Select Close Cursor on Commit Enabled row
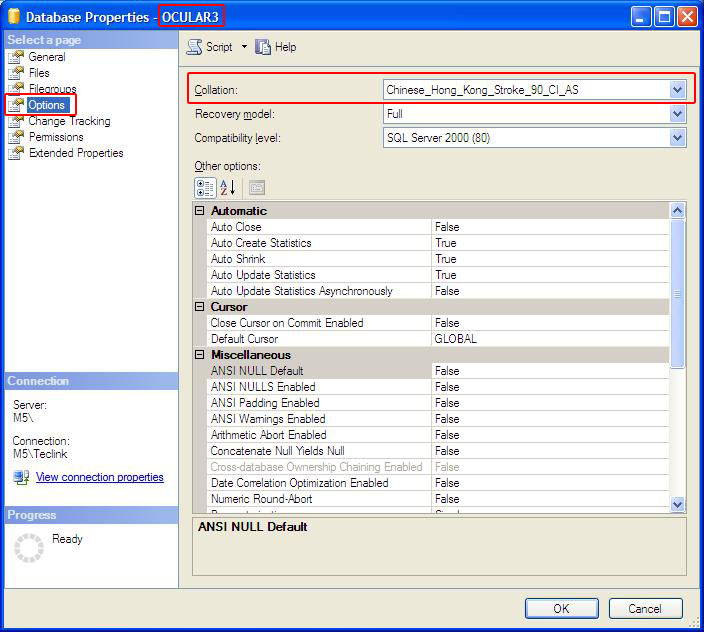The height and width of the screenshot is (632, 704). [x=438, y=323]
